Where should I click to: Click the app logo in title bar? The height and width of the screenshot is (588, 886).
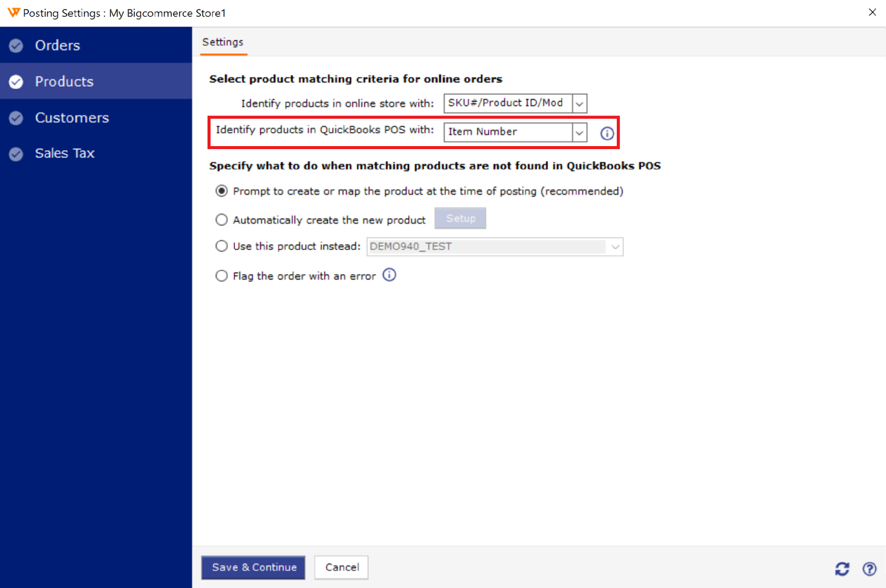point(13,13)
